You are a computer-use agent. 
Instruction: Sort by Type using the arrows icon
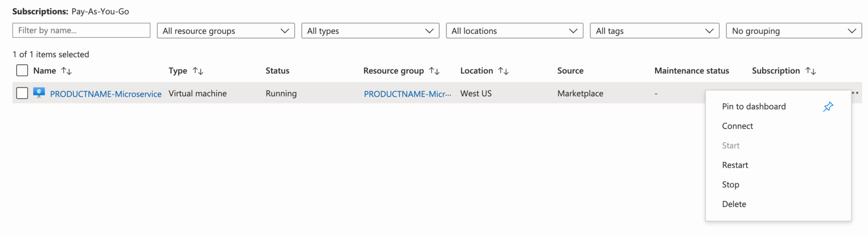pos(198,71)
